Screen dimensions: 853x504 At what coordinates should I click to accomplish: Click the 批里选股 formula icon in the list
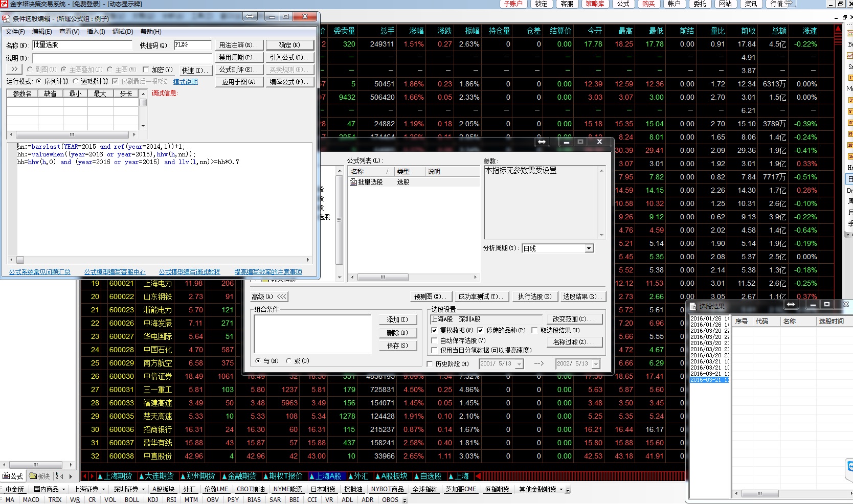click(353, 182)
